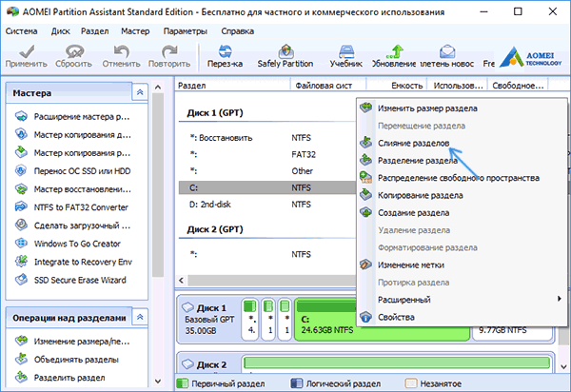Click the Сбросить discard toolbar icon
The height and width of the screenshot is (392, 571).
click(x=74, y=56)
